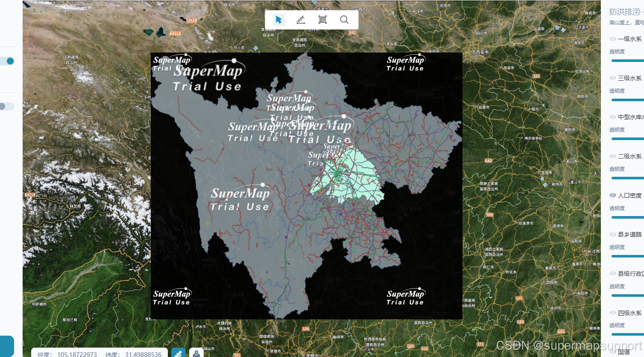Adjust the 县乡道路 transparency slider

coord(628,256)
